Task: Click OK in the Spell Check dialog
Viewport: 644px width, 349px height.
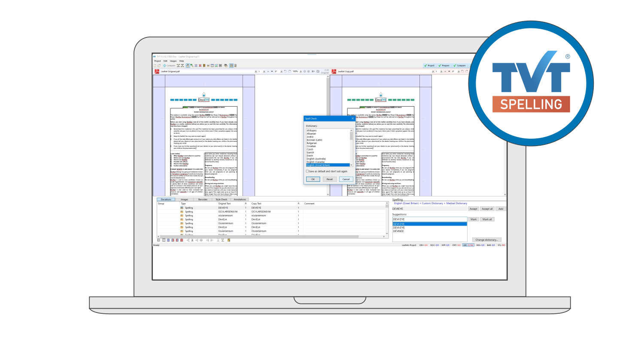Action: tap(313, 179)
